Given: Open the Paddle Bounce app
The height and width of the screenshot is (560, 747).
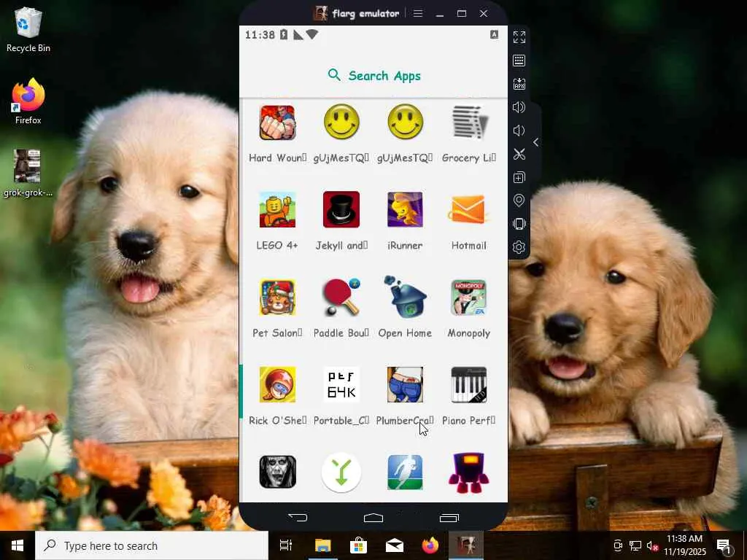Looking at the screenshot, I should pos(341,297).
